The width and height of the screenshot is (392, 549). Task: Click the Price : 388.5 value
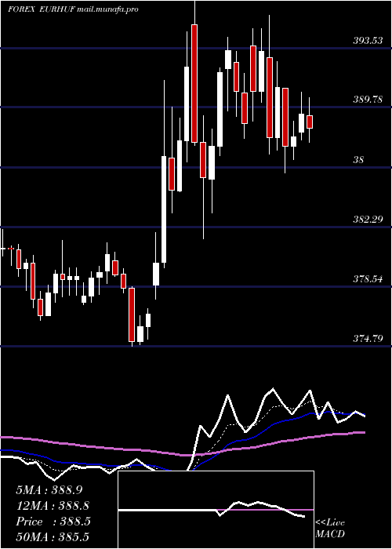point(53,522)
